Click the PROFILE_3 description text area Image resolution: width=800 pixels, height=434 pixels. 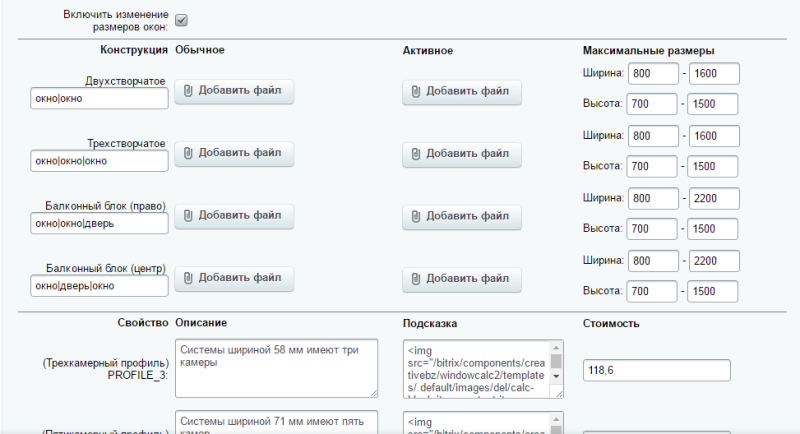(x=275, y=368)
